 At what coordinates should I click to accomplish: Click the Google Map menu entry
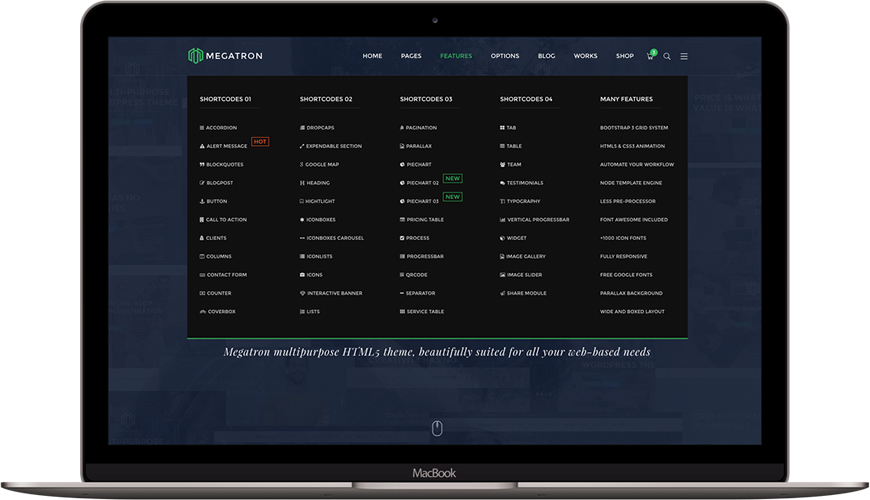[x=322, y=164]
